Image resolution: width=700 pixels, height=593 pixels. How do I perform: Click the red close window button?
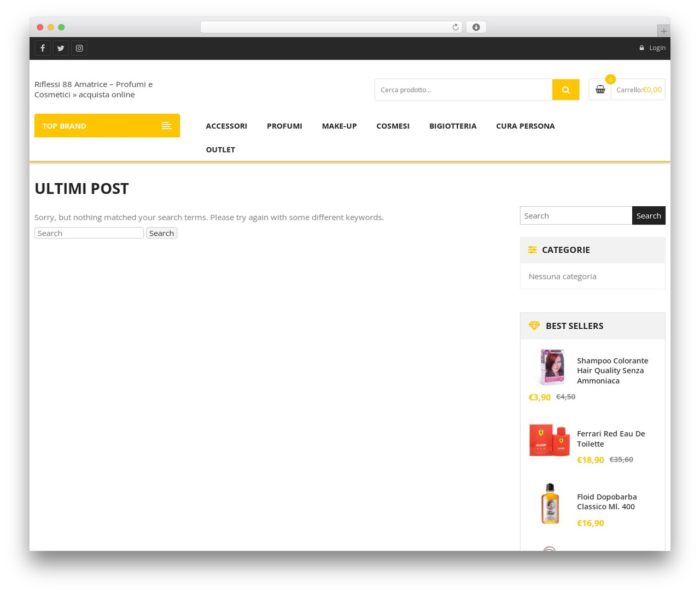pos(40,27)
